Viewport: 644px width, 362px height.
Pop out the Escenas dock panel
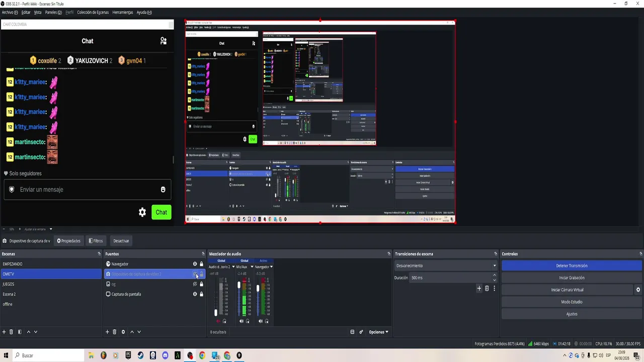pos(99,254)
